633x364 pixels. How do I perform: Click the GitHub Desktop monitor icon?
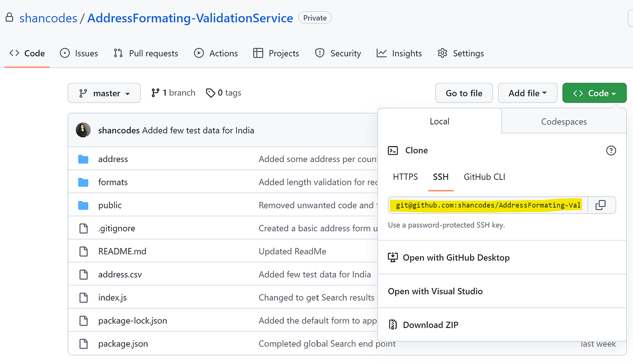coord(392,257)
